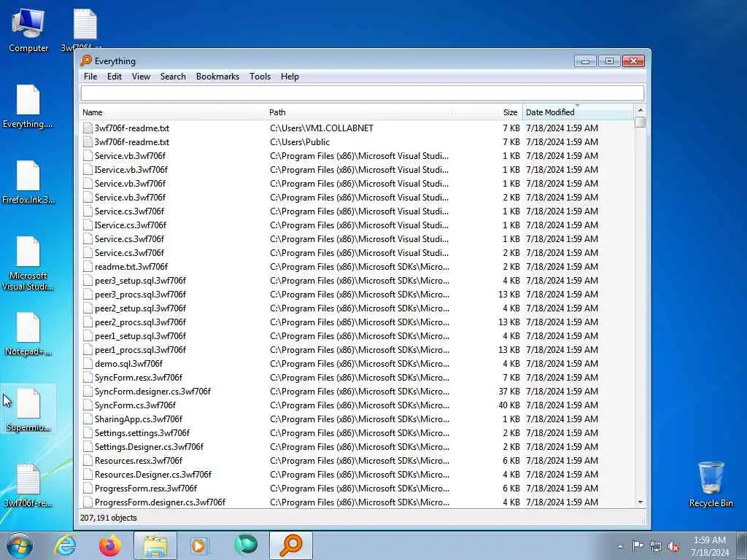The width and height of the screenshot is (747, 560).
Task: Open the Supermium browser taskbar icon
Action: coord(246,545)
